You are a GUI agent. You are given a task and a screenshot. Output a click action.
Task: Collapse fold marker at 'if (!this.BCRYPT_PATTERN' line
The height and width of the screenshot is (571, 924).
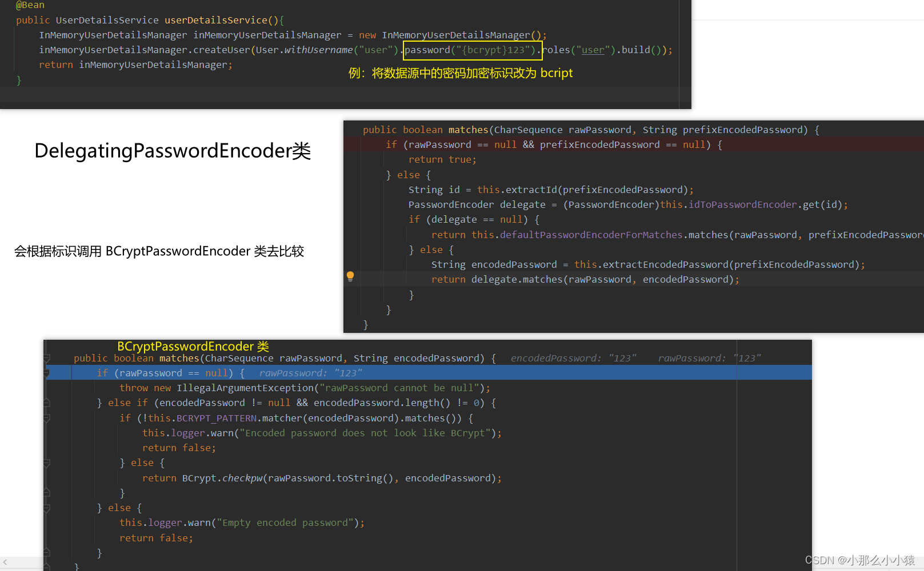47,418
